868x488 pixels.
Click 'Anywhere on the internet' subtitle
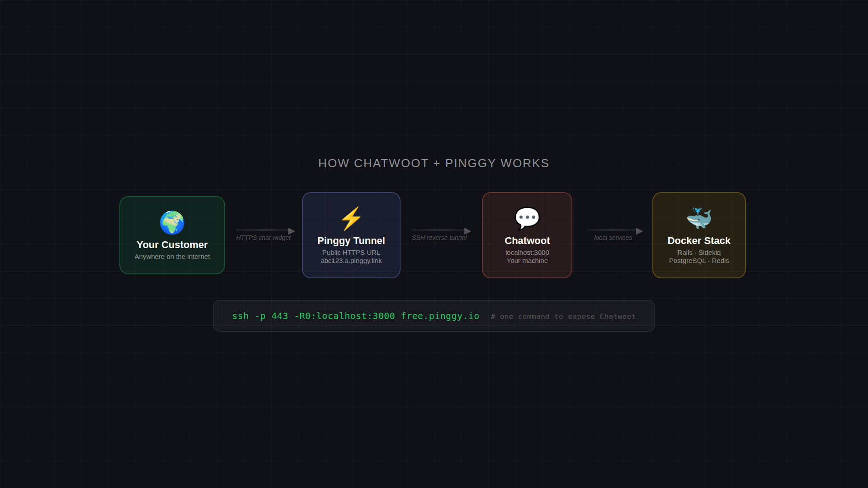click(x=172, y=257)
